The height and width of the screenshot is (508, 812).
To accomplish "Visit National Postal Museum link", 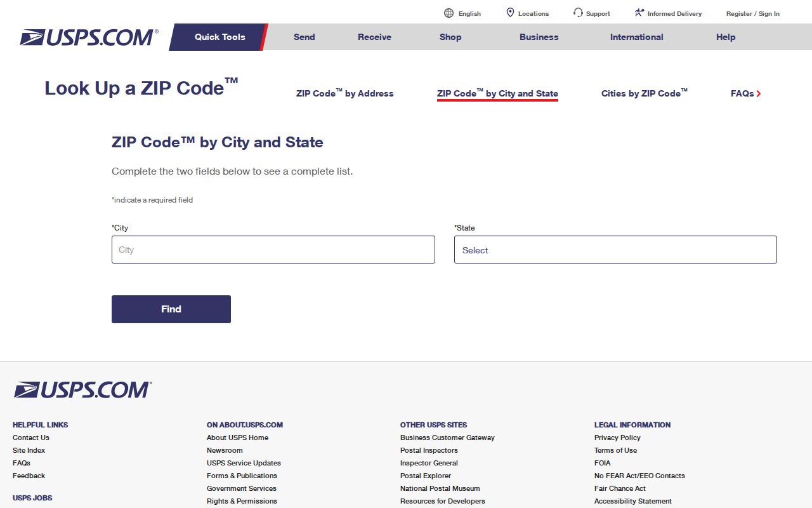I will pos(440,488).
